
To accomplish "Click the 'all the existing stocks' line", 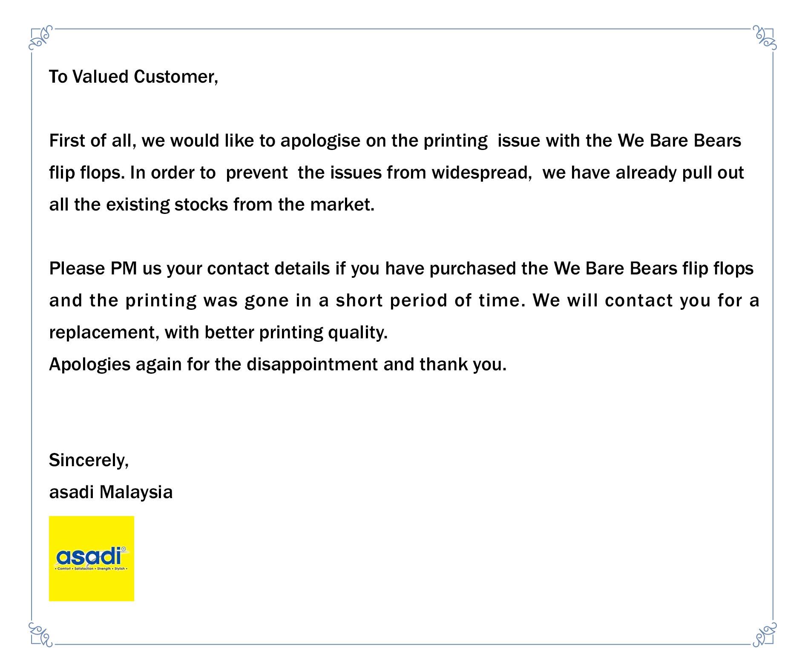I will (x=212, y=205).
